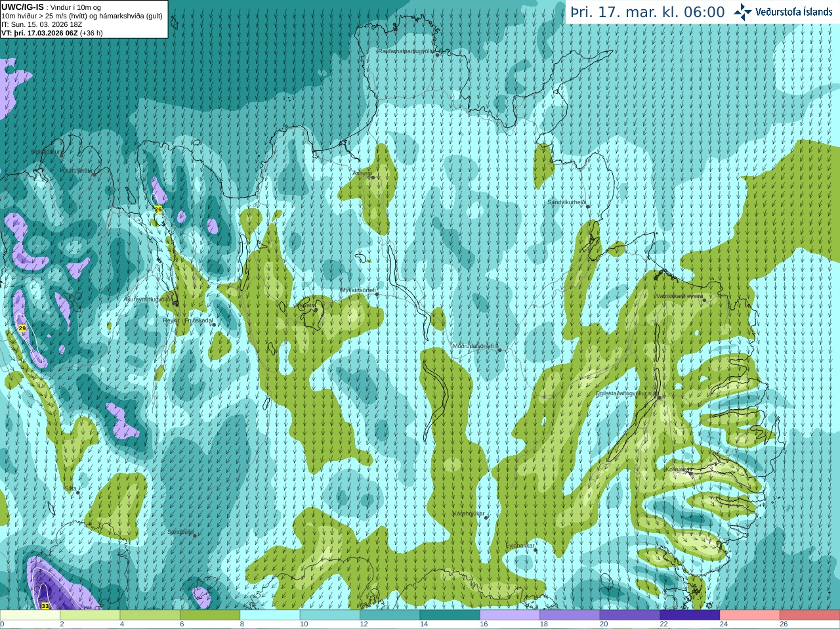
Task: Click the 24–26 m/s pink legend swatch
Action: (750, 615)
